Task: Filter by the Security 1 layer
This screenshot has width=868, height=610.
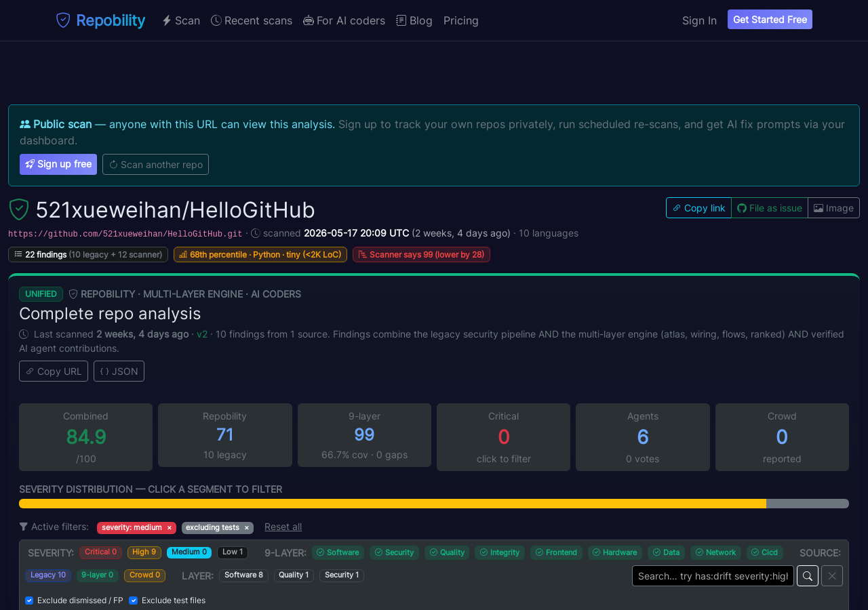Action: click(x=342, y=575)
